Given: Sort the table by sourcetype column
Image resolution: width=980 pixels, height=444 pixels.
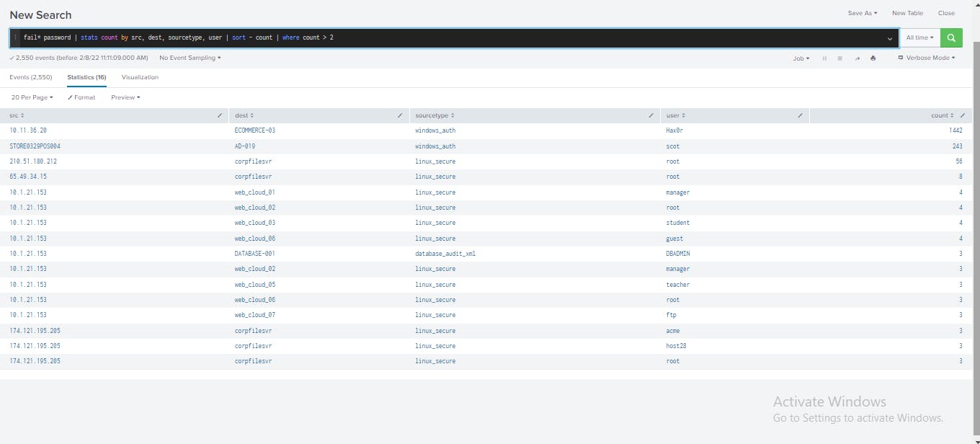Looking at the screenshot, I should click(x=435, y=115).
